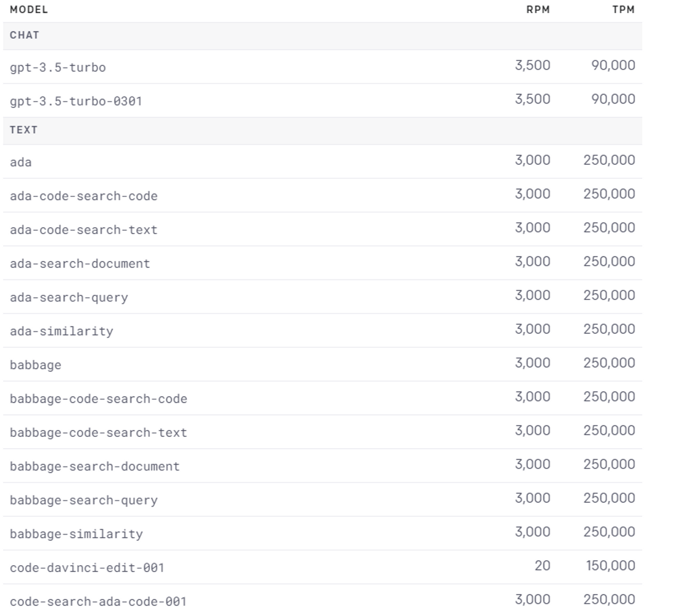The width and height of the screenshot is (700, 610).
Task: Click the TPM value in the code-search-ada-code-001 row
Action: click(610, 600)
